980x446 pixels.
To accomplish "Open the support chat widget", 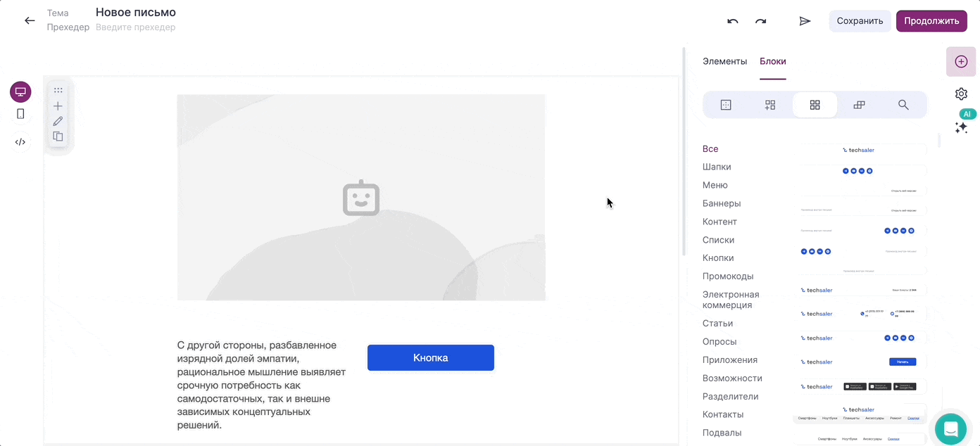I will click(x=950, y=429).
